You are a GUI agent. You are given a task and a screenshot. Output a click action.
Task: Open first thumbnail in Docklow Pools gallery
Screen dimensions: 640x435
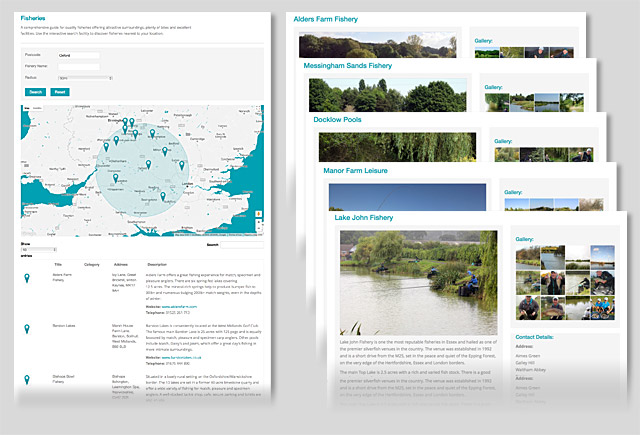[x=507, y=155]
